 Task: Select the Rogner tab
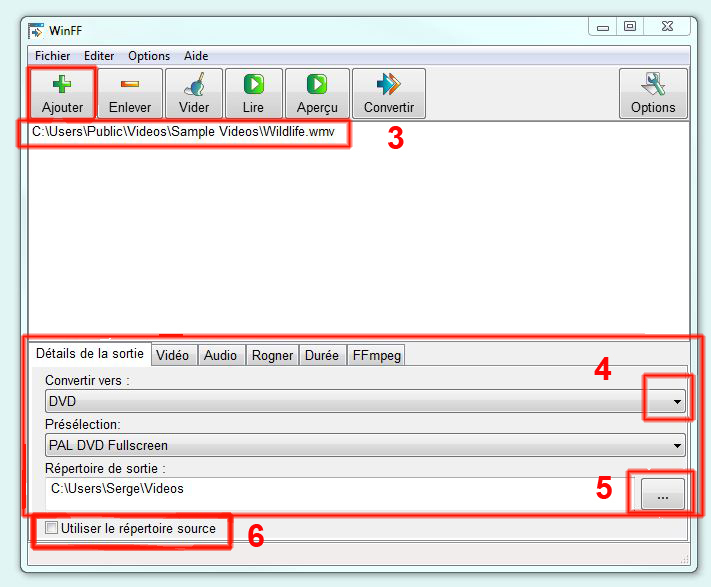272,355
